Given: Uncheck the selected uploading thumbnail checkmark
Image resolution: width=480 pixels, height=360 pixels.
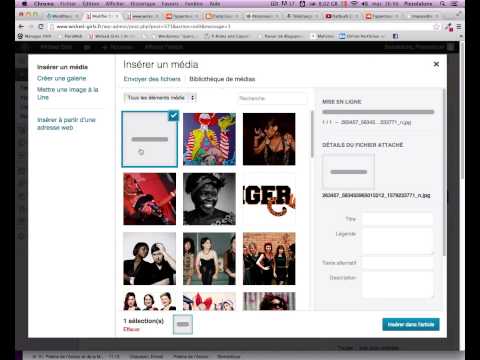Looking at the screenshot, I should point(173,116).
